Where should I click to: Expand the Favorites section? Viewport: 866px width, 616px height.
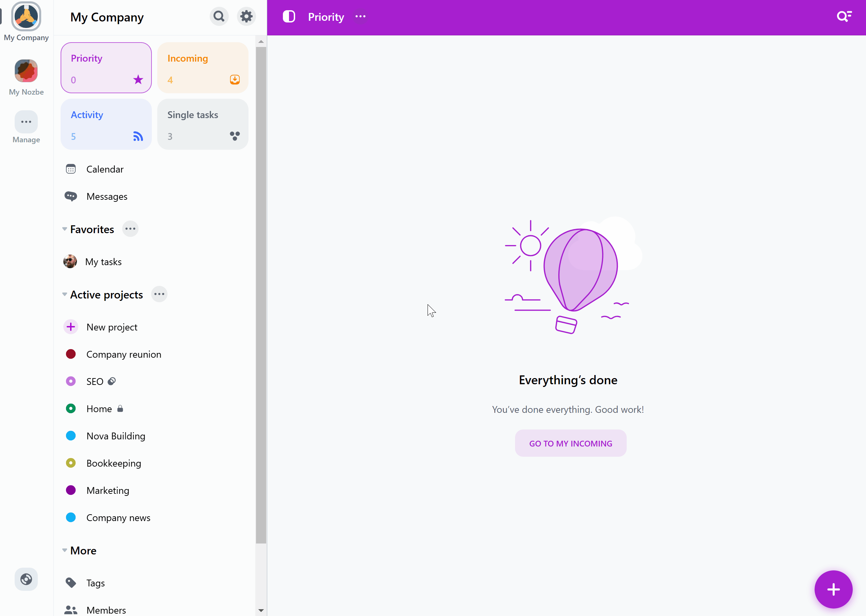(x=65, y=229)
